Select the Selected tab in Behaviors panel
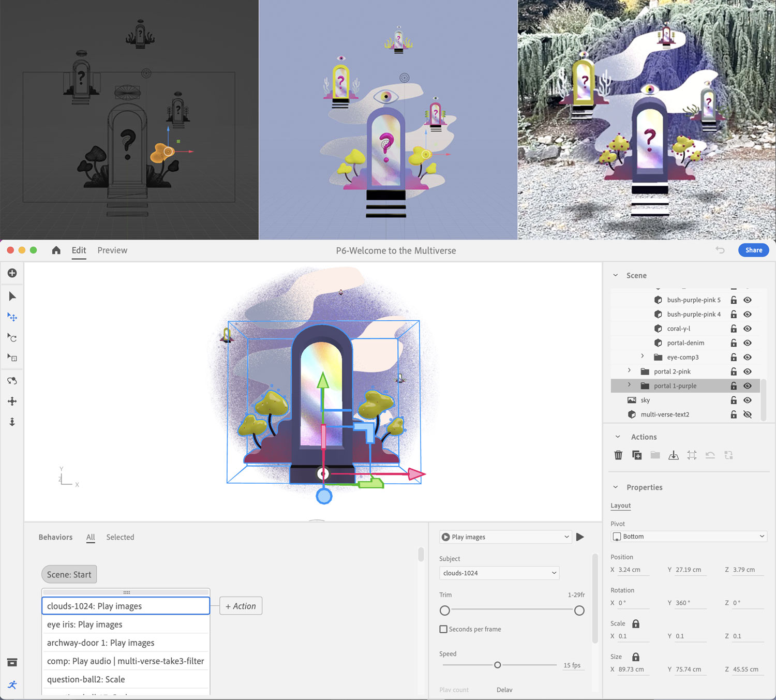 click(x=120, y=537)
